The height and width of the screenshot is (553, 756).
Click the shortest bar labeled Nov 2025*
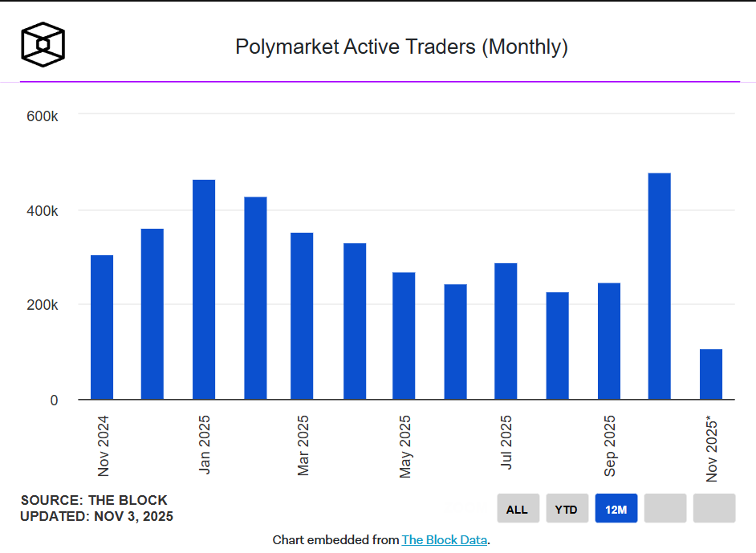[712, 373]
